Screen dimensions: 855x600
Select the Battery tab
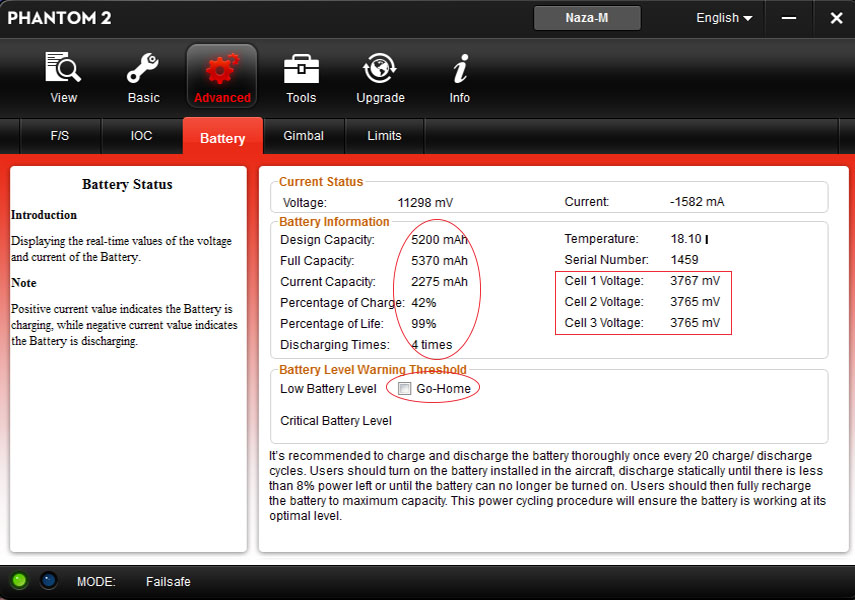pyautogui.click(x=222, y=137)
